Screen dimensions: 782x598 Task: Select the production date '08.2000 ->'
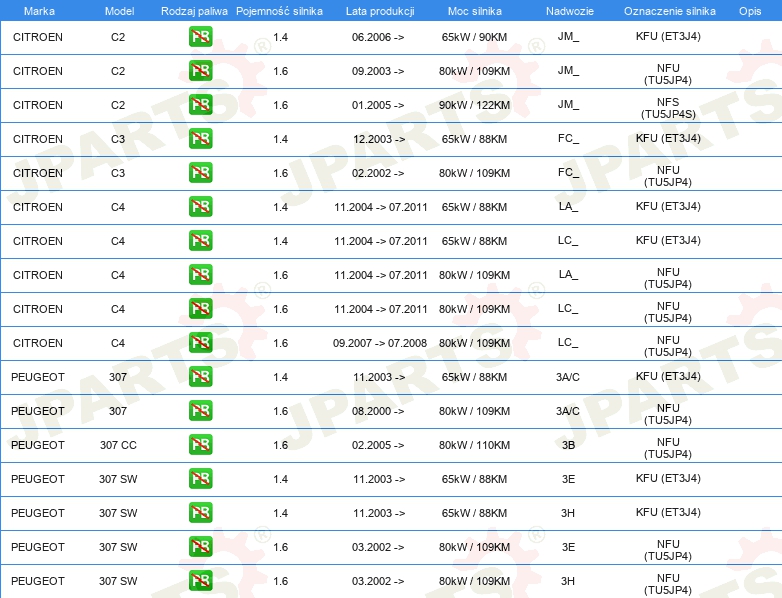tap(378, 411)
